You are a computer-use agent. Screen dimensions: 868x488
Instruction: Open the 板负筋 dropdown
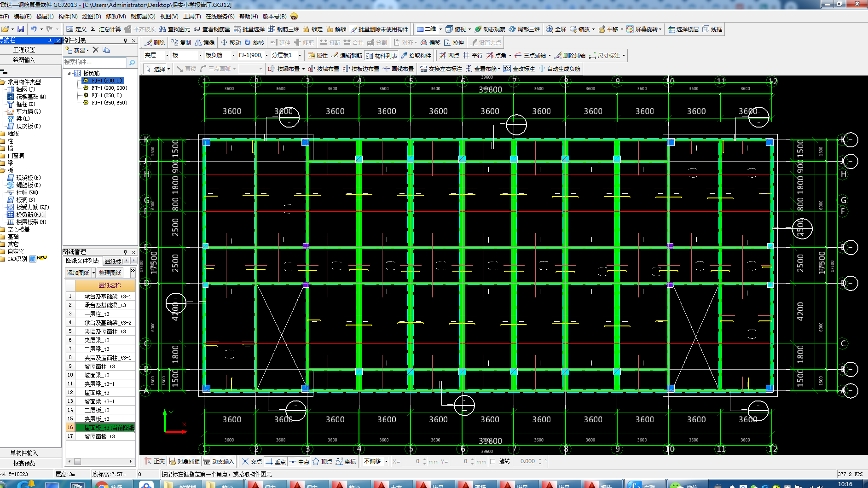tap(233, 55)
